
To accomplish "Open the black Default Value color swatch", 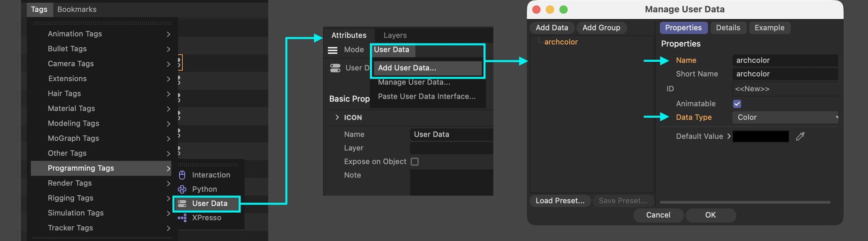I will point(761,136).
